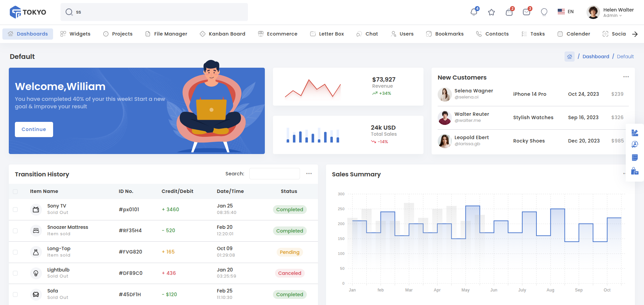The width and height of the screenshot is (644, 305).
Task: Check the Snoozer Mattress row checkbox
Action: pos(15,231)
